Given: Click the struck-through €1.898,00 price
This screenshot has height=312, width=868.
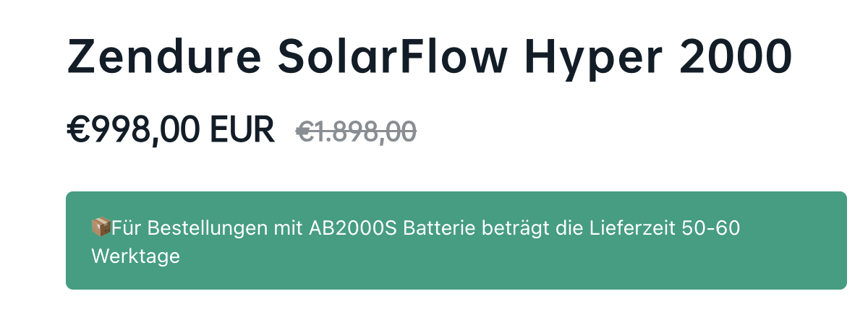Looking at the screenshot, I should [x=357, y=131].
